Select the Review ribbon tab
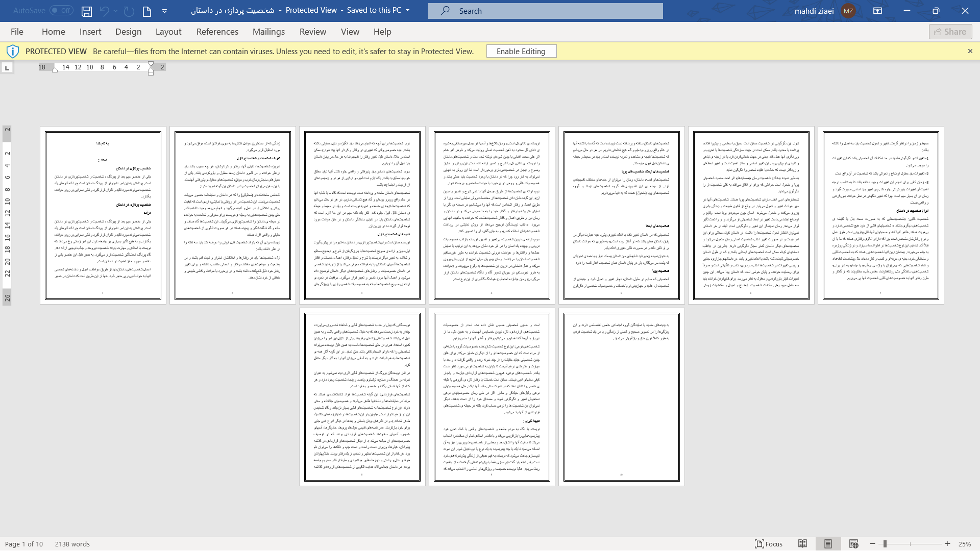Screen dimensions: 980x551 coord(313,32)
